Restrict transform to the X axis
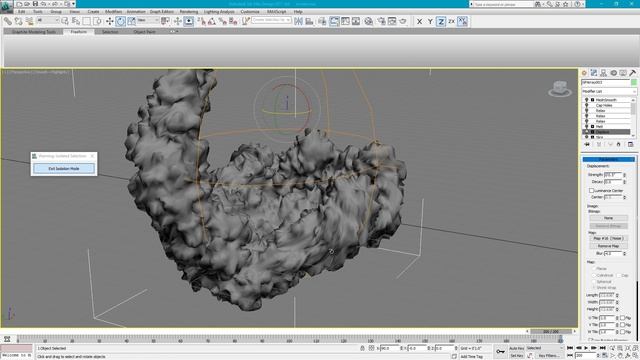Screen dimensions: 640x360 click(419, 21)
